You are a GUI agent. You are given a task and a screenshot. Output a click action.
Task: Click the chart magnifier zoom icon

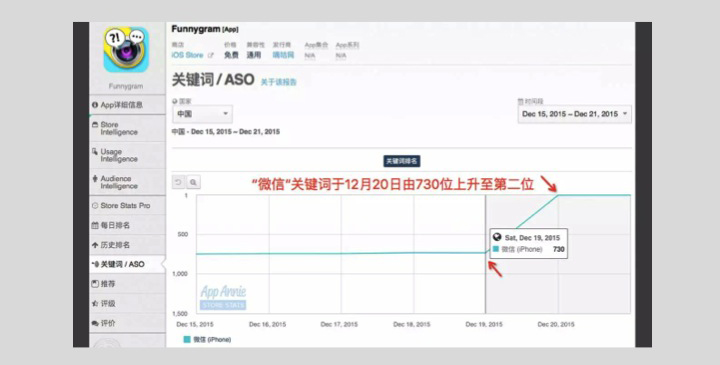[x=193, y=182]
